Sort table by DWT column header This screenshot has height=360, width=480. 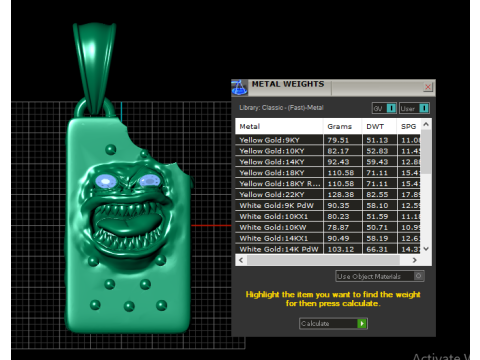click(x=379, y=126)
